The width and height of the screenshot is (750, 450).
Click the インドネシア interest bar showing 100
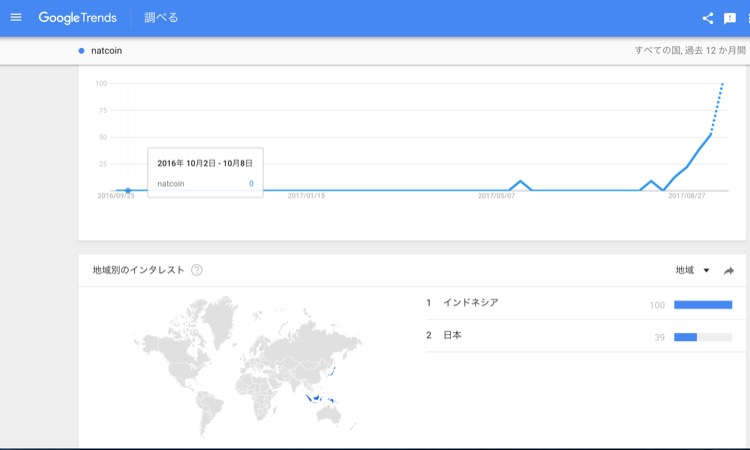pyautogui.click(x=703, y=304)
